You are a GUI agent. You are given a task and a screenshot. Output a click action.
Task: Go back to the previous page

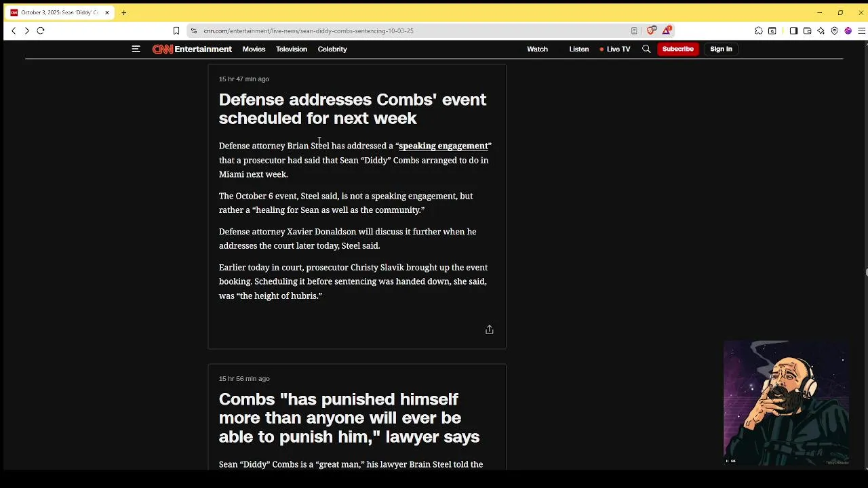14,30
